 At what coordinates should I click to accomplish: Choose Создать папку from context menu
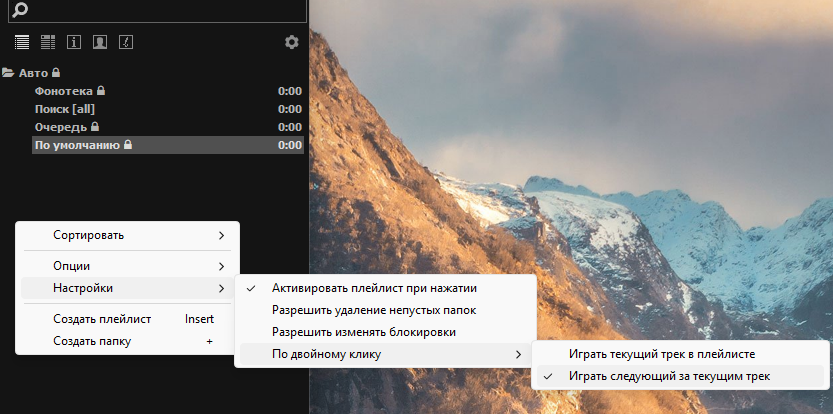(x=128, y=341)
